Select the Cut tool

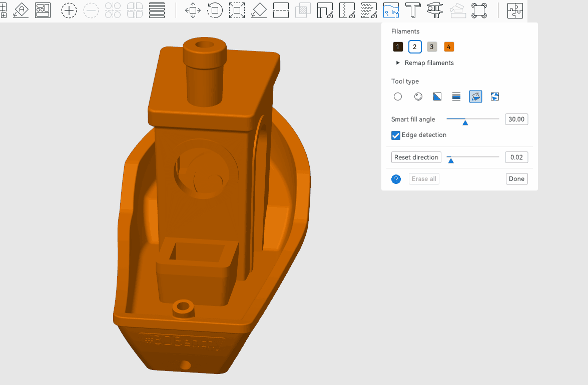pyautogui.click(x=281, y=10)
